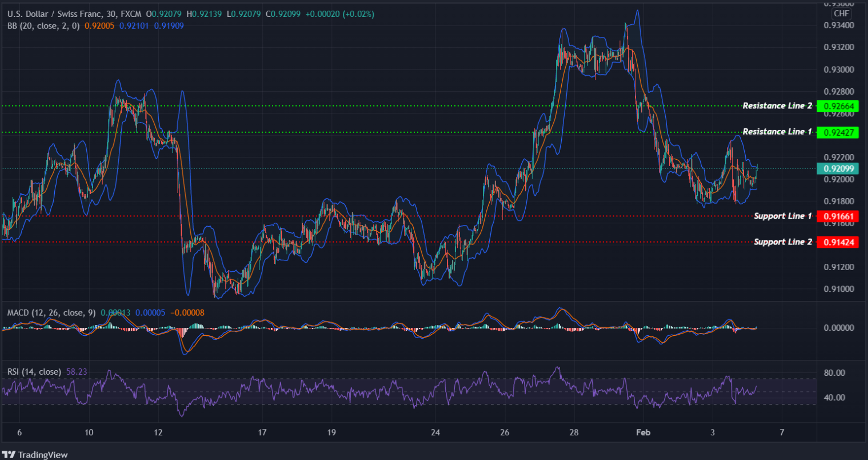Select the teal current price label 0.92099
Image resolution: width=868 pixels, height=460 pixels.
click(x=838, y=169)
